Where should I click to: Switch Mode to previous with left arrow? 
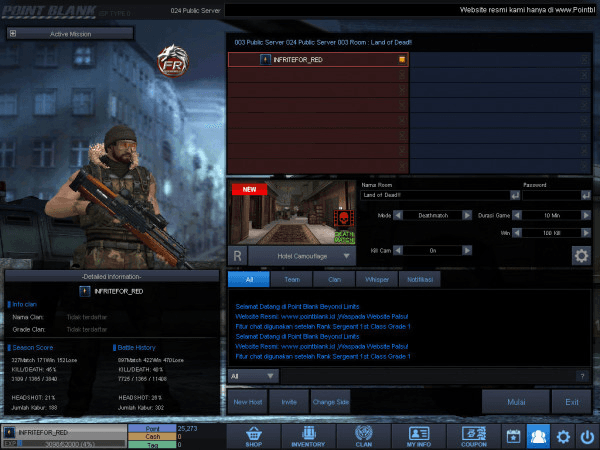tap(398, 215)
